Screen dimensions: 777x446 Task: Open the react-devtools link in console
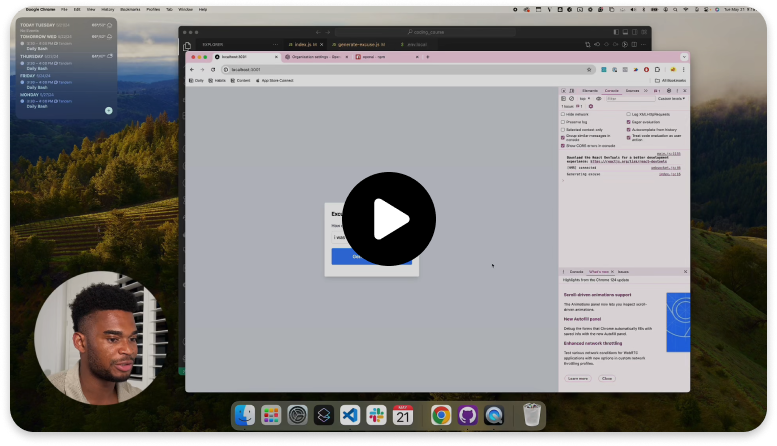click(628, 161)
